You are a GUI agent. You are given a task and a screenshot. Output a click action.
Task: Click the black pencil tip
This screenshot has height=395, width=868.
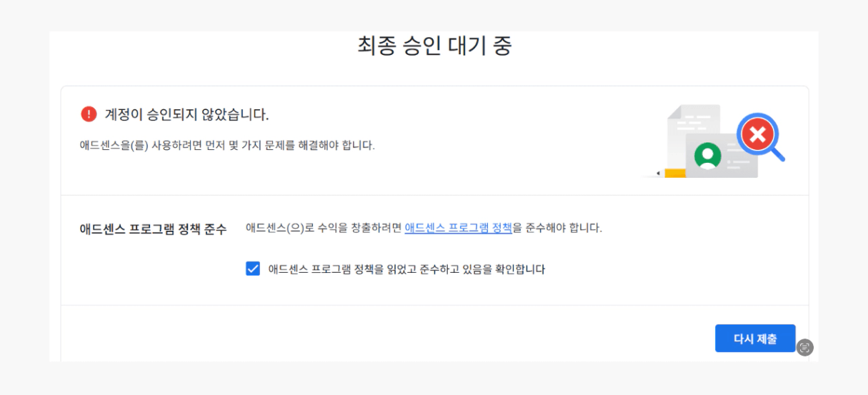tap(658, 173)
